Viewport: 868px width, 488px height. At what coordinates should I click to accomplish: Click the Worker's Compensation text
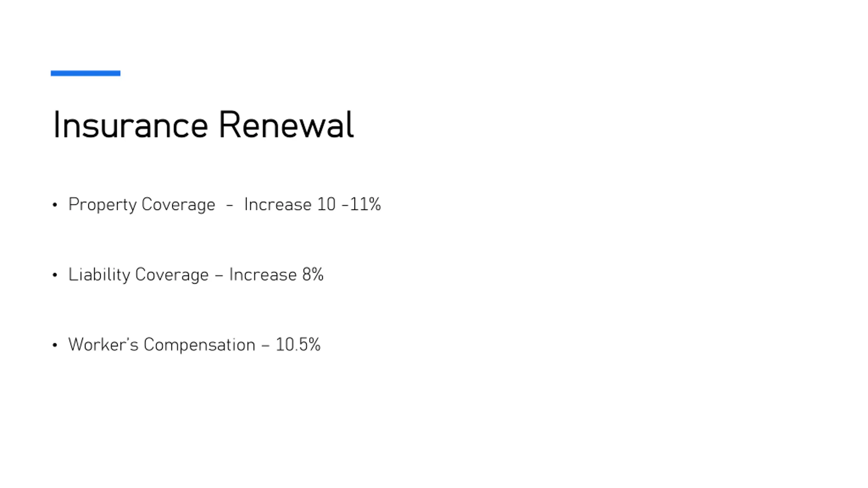click(x=162, y=345)
